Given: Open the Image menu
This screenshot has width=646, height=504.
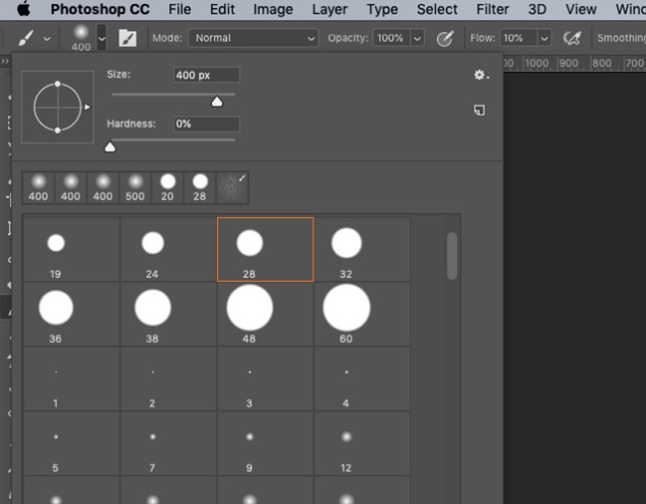Looking at the screenshot, I should pyautogui.click(x=273, y=9).
